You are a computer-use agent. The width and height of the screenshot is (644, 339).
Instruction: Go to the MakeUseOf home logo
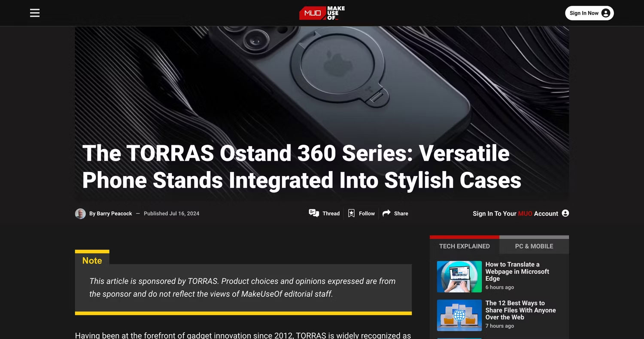point(322,13)
